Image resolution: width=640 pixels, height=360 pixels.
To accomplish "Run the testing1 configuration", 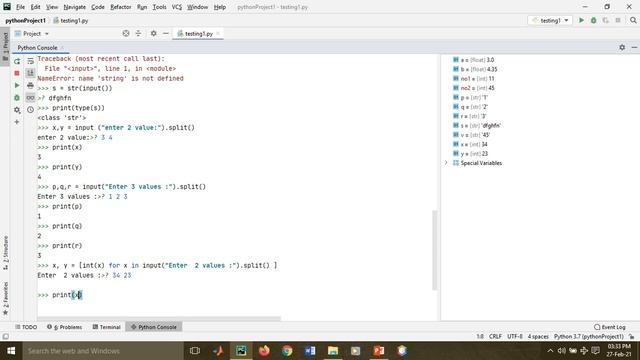I will tap(581, 20).
